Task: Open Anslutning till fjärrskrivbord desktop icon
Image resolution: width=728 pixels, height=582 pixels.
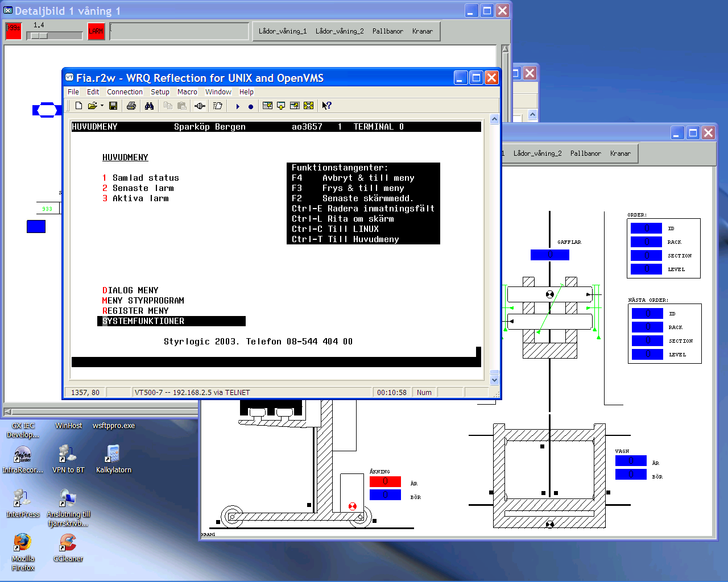Action: pos(68,508)
